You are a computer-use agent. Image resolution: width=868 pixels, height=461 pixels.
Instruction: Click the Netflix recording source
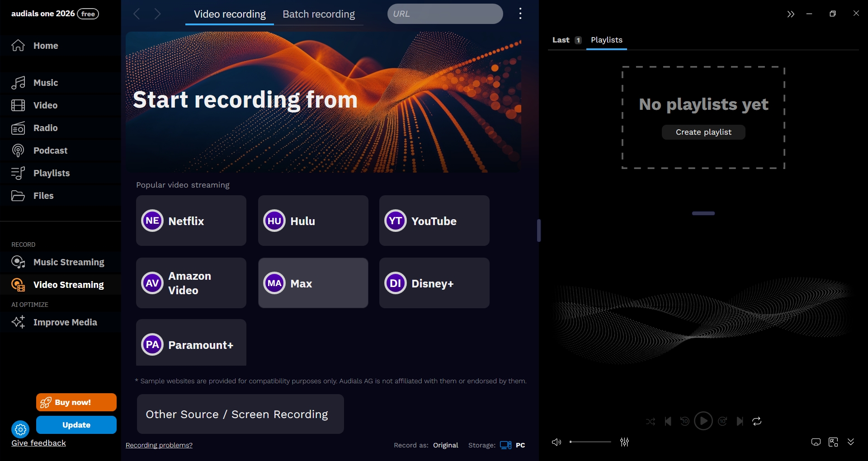point(191,221)
